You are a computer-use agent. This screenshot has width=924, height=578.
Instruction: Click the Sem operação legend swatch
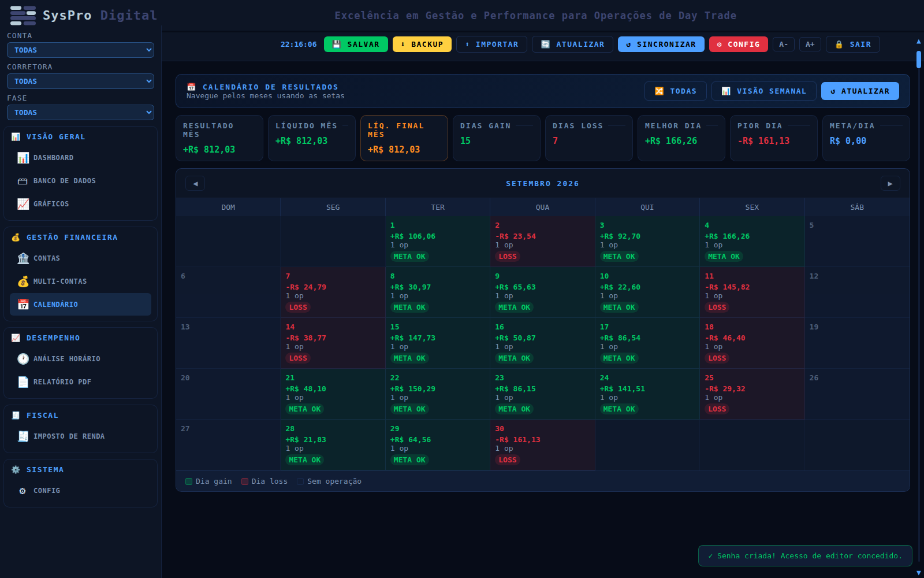click(300, 481)
